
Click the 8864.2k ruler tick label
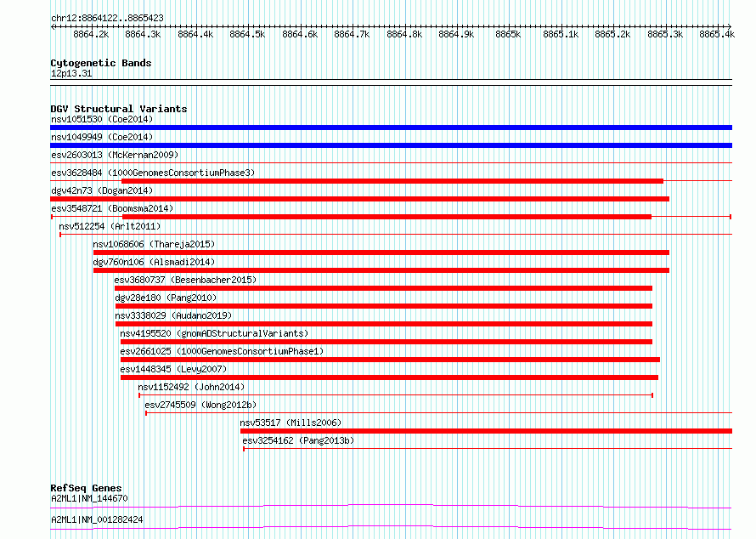[x=91, y=34]
